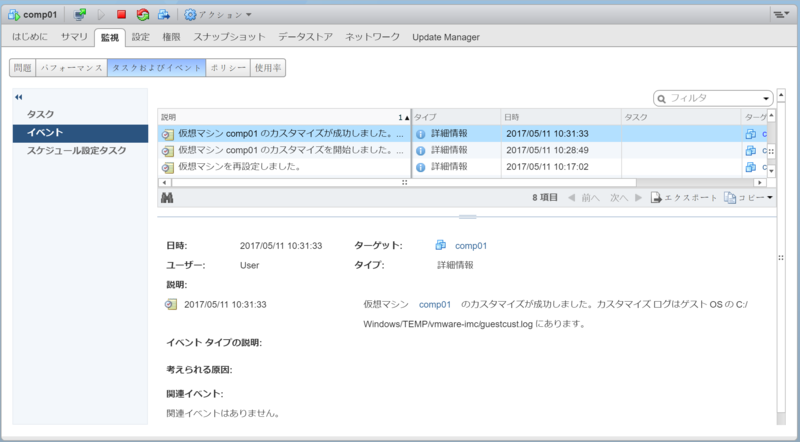
Task: Launch the remote console icon for comp01
Action: point(80,15)
